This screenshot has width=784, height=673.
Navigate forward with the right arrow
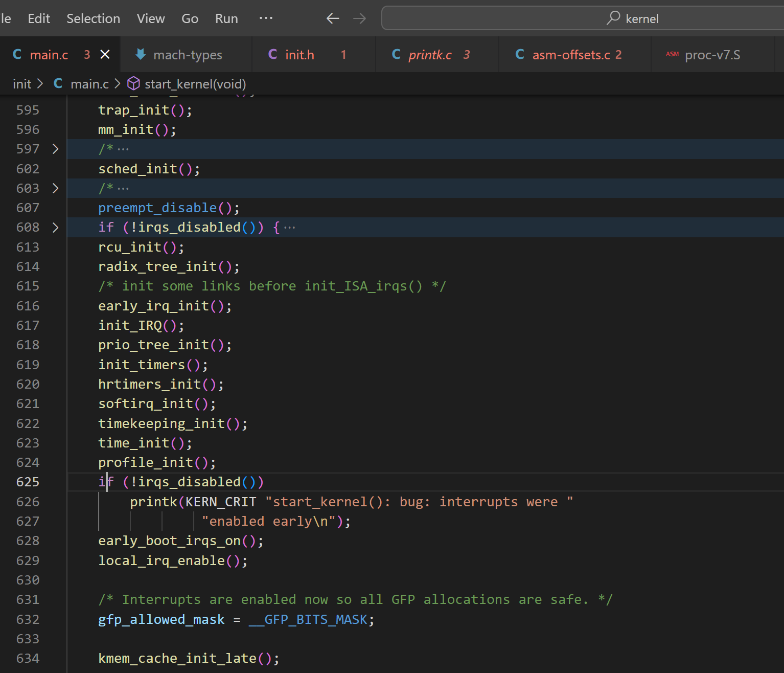[360, 19]
